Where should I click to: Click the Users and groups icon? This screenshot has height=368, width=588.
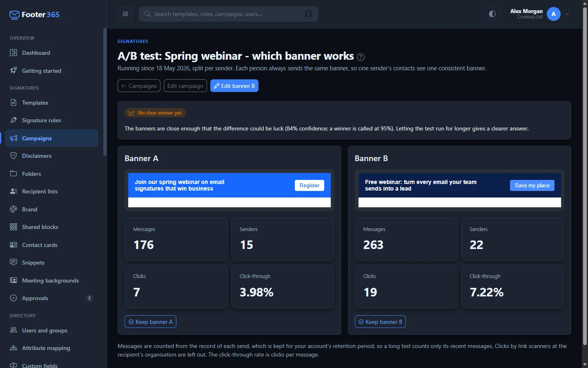tap(13, 330)
